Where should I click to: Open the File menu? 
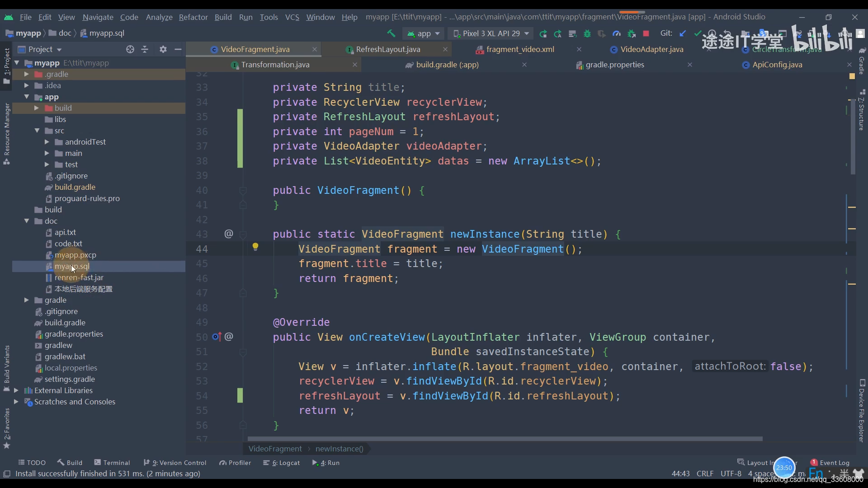(x=26, y=17)
